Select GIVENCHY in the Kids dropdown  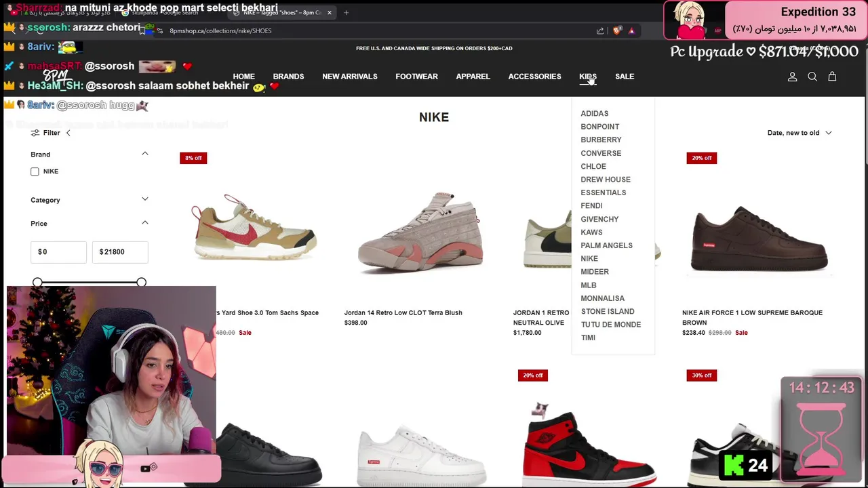click(599, 219)
